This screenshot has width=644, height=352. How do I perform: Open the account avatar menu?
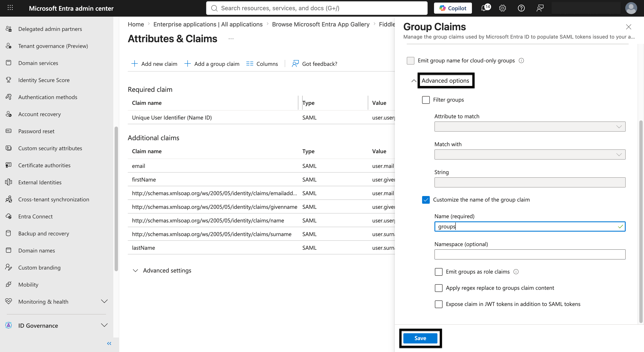(631, 8)
